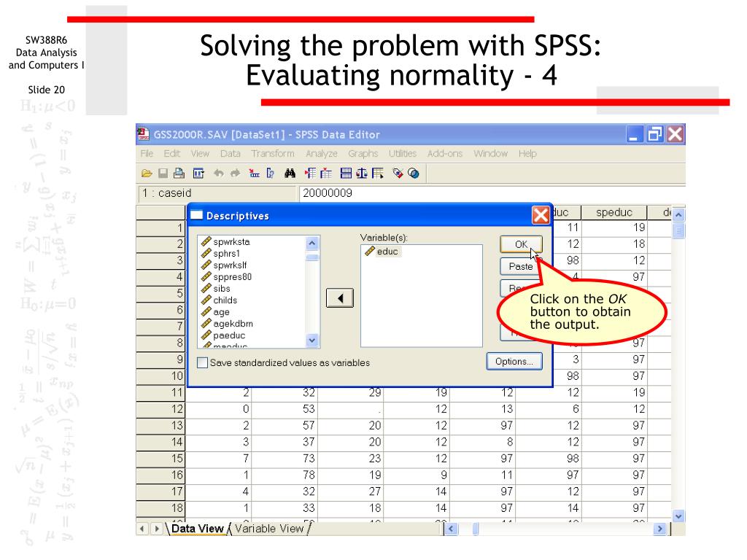
Task: Open the Add-ons menu
Action: [x=445, y=153]
